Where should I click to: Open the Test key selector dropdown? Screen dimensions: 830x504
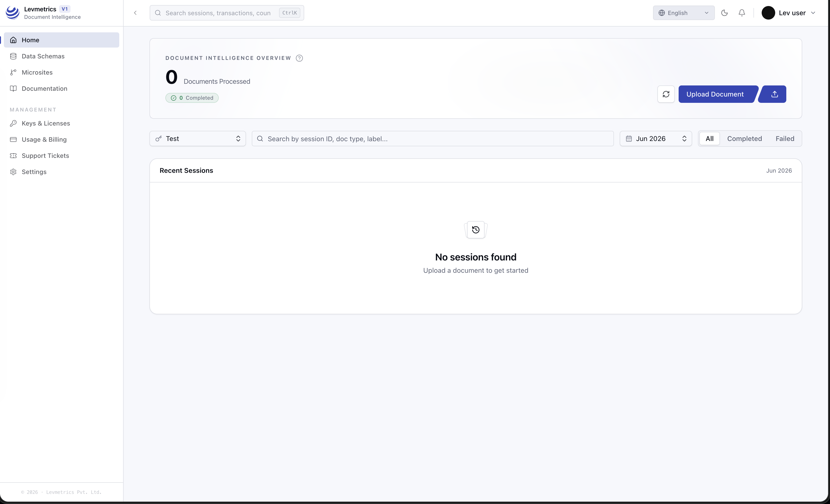(197, 139)
